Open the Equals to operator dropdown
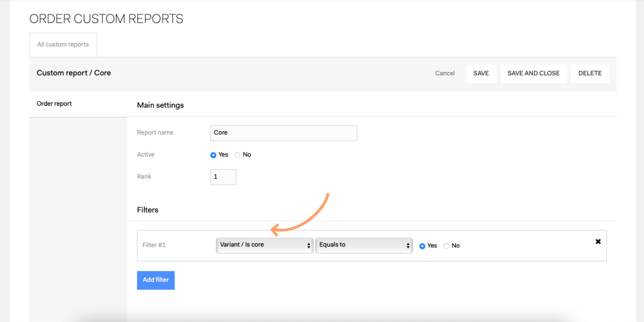Viewport: 644px width, 322px height. (x=364, y=245)
